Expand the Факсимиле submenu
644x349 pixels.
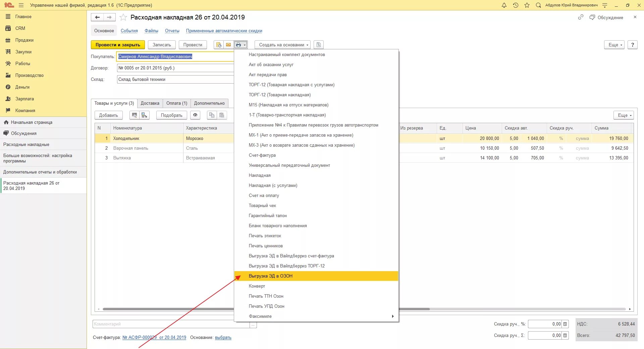click(x=316, y=316)
